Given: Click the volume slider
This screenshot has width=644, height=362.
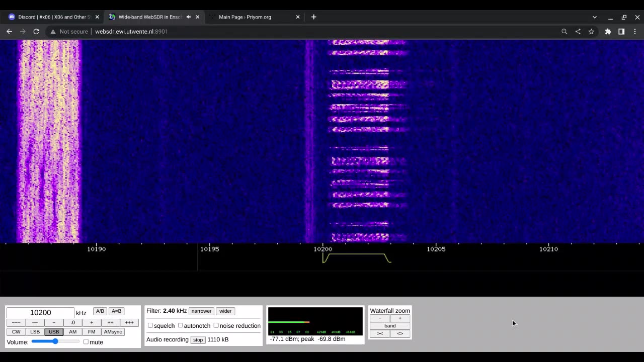Looking at the screenshot, I should pyautogui.click(x=55, y=341).
